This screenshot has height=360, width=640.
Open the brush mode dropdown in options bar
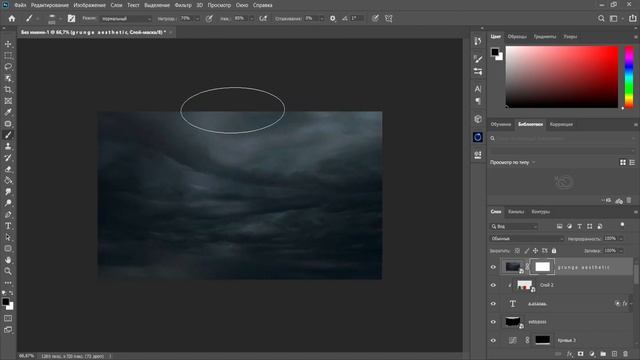[x=126, y=19]
